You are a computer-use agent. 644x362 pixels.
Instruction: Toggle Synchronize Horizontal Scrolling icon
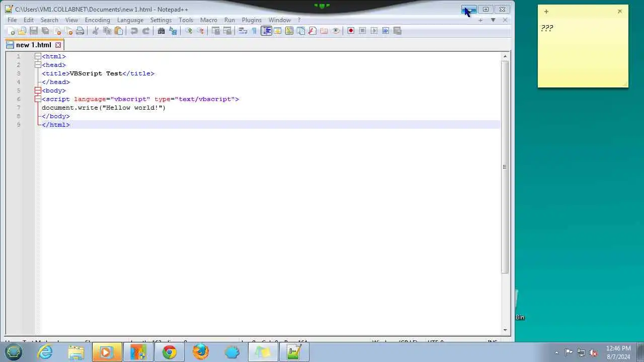tap(227, 31)
